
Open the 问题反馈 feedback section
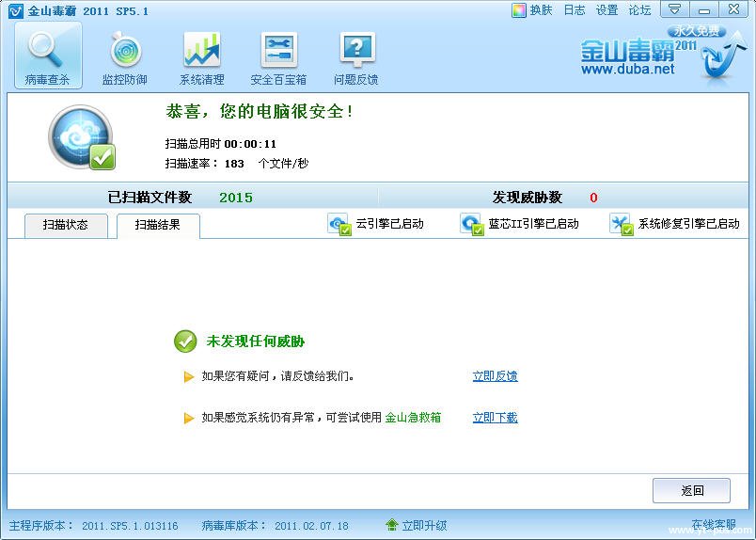coord(355,57)
